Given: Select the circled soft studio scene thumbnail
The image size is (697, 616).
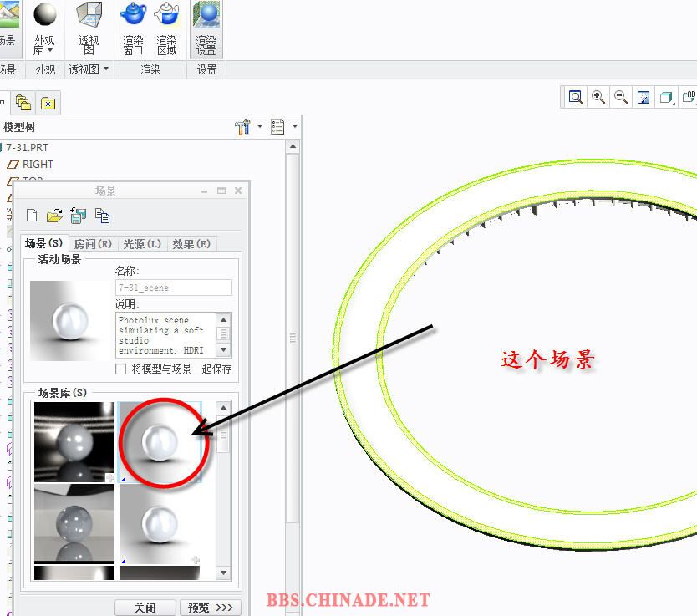Looking at the screenshot, I should (160, 442).
